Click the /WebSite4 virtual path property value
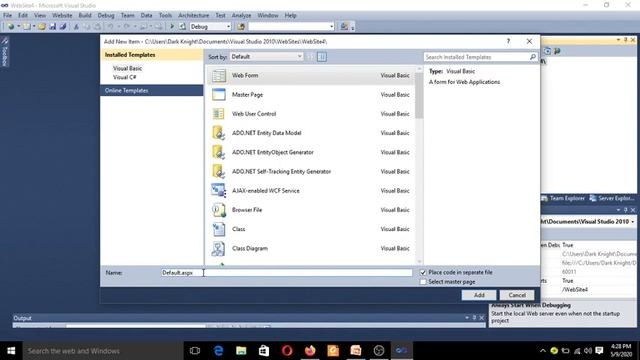 pos(574,290)
